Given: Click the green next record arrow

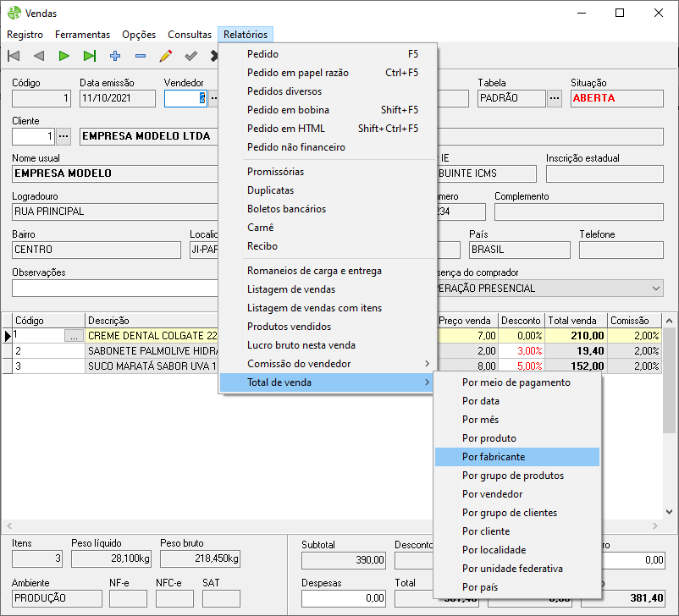Looking at the screenshot, I should (64, 56).
